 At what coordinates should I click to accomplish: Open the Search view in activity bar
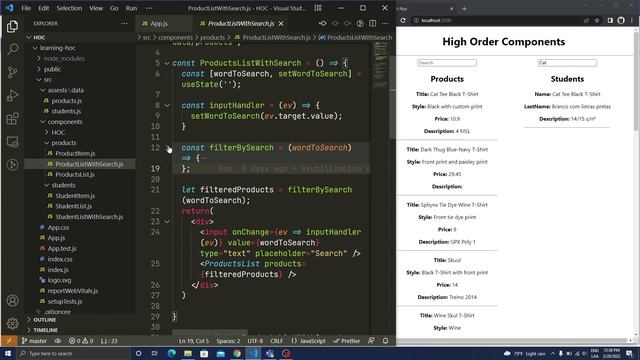coord(12,49)
